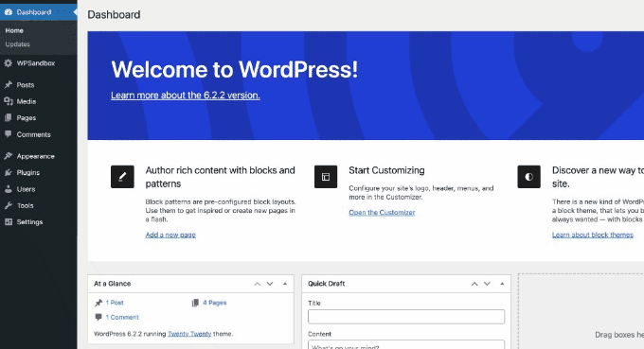This screenshot has width=644, height=349.
Task: Click the Settings sliders icon
Action: point(9,222)
